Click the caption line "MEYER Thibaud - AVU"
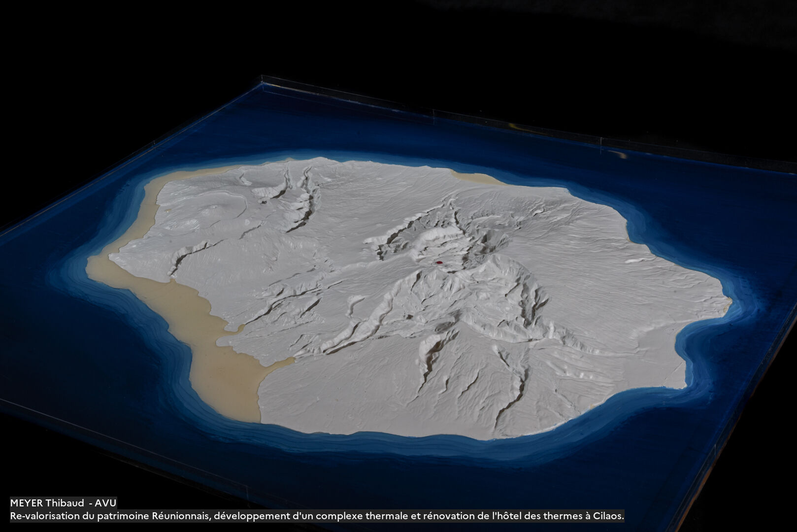 63,503
